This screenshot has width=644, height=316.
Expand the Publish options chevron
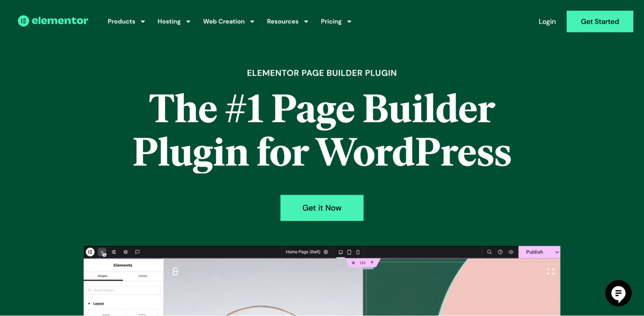[557, 252]
